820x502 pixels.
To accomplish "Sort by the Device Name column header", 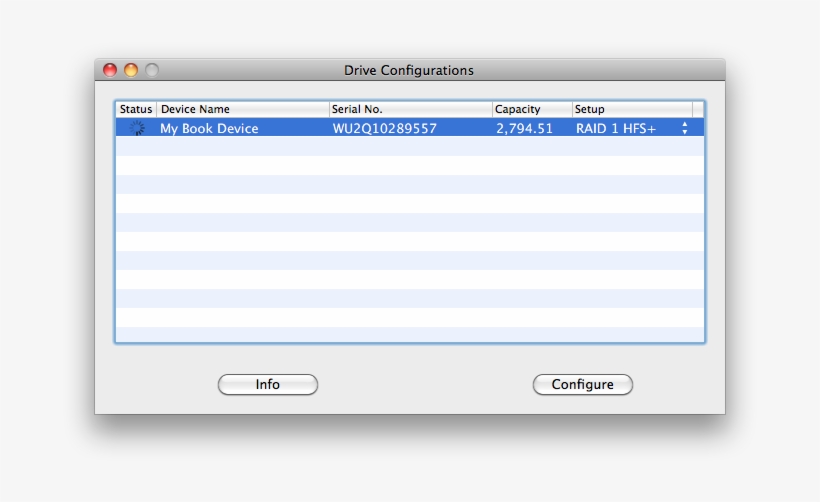I will (x=242, y=109).
